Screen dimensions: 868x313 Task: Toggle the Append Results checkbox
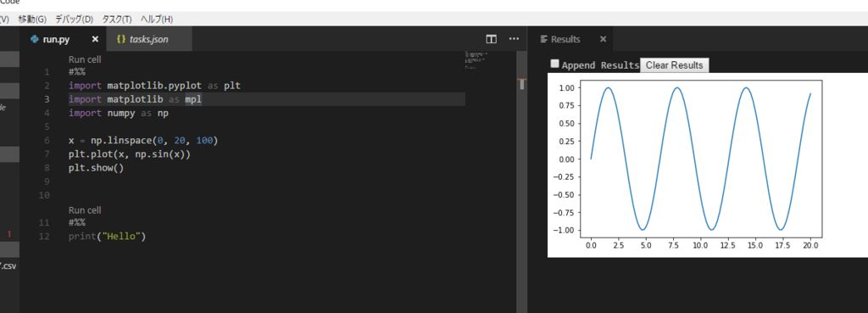tap(554, 64)
